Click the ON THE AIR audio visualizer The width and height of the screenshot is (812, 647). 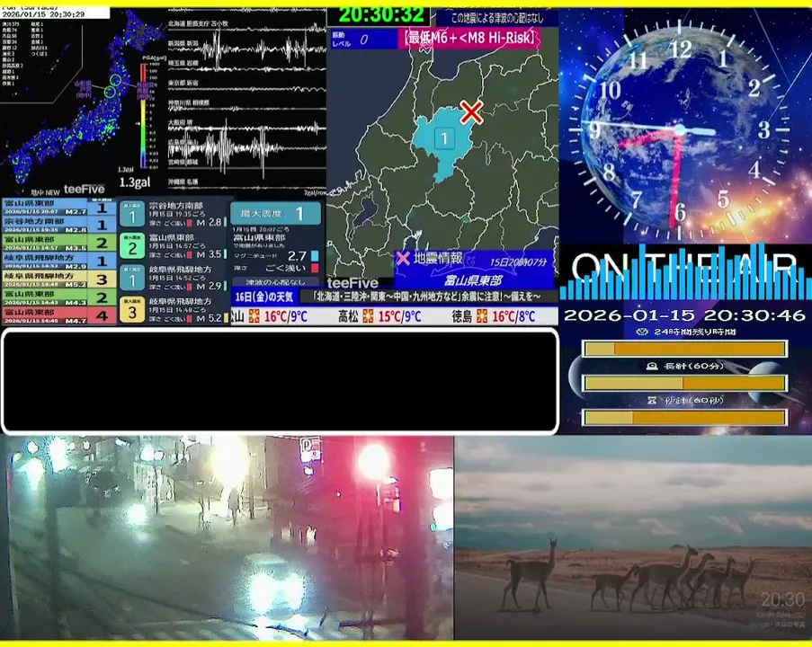(x=685, y=272)
